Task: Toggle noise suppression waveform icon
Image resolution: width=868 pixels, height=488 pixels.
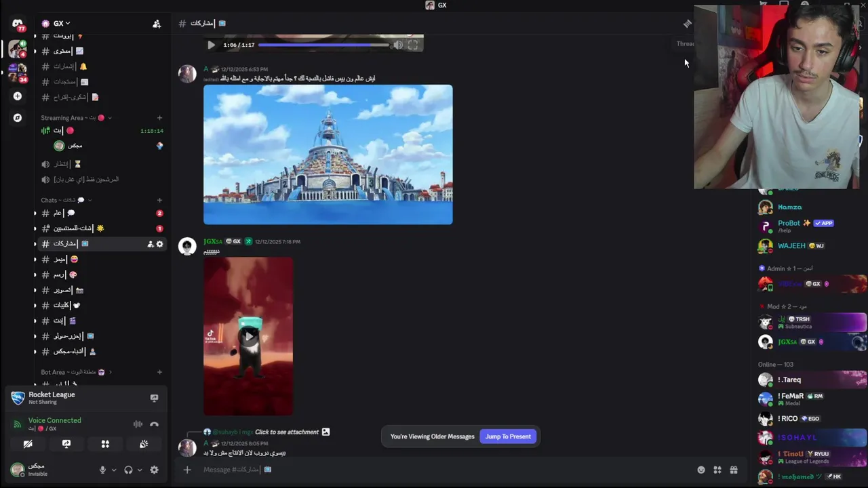Action: coord(138,424)
